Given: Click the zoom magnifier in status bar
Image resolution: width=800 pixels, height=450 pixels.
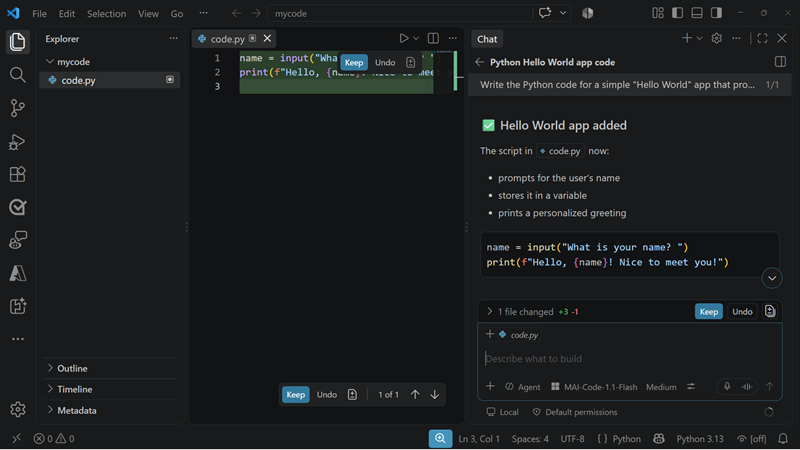Looking at the screenshot, I should click(x=440, y=438).
